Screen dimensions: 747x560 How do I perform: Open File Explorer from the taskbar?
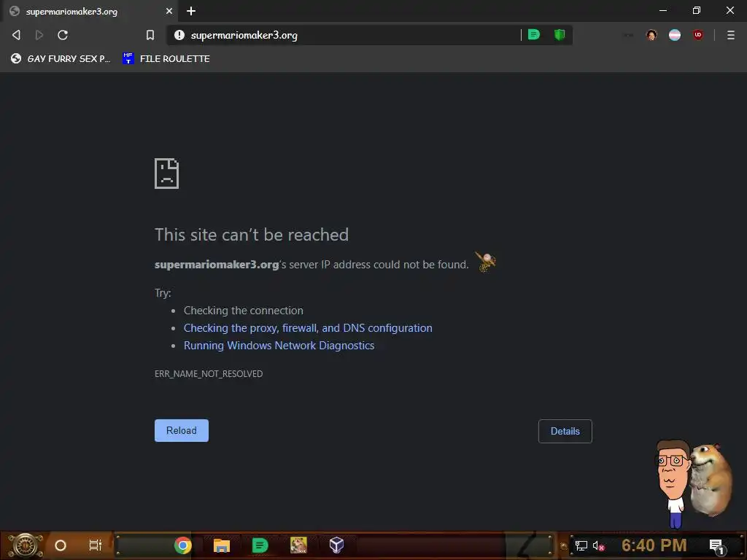pyautogui.click(x=222, y=545)
